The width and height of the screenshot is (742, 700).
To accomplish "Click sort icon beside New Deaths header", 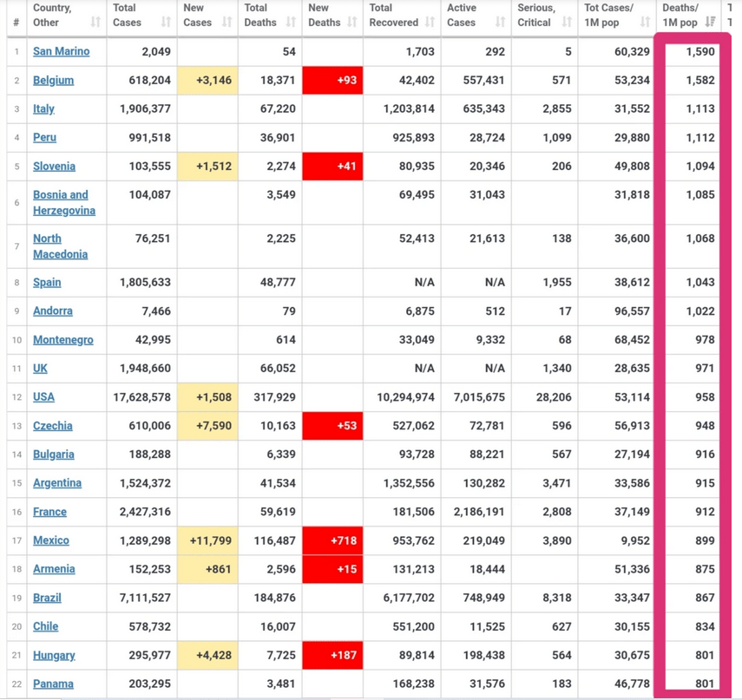I will pyautogui.click(x=352, y=23).
